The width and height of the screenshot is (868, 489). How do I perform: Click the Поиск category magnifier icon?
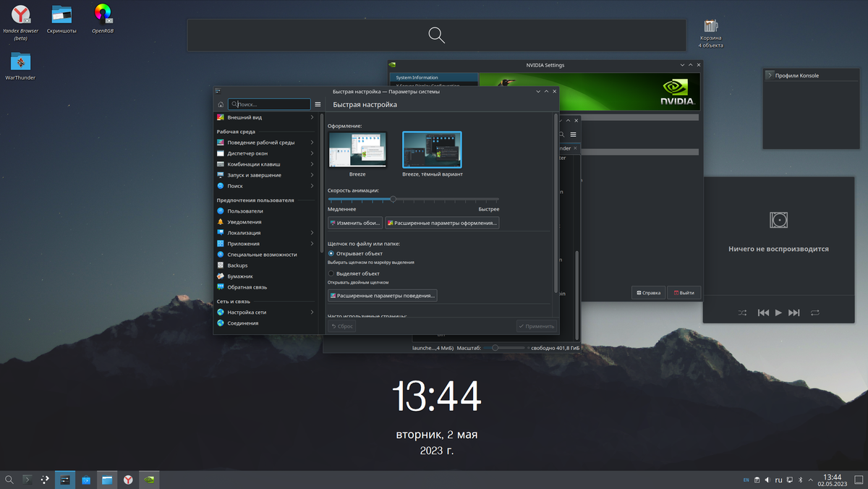coord(221,186)
